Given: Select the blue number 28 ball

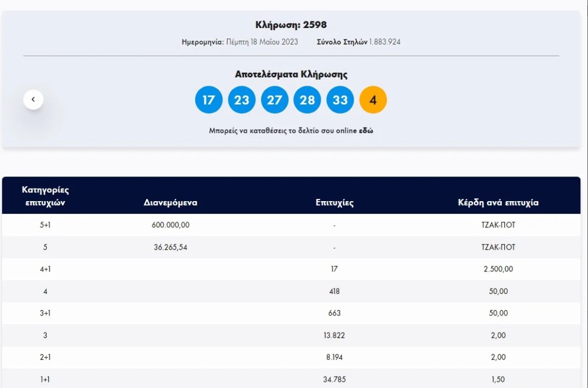Looking at the screenshot, I should click(x=307, y=100).
